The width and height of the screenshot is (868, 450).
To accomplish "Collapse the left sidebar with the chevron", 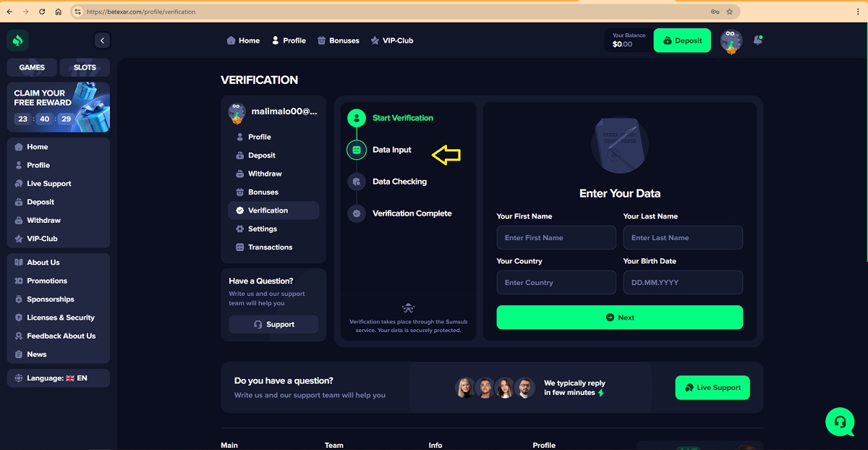I will point(102,41).
